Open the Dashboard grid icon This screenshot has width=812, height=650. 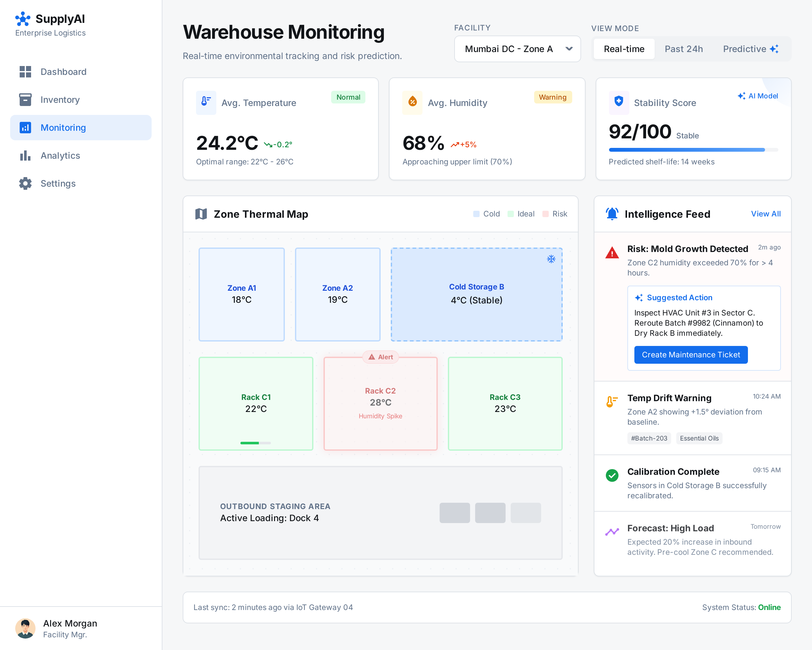point(25,72)
